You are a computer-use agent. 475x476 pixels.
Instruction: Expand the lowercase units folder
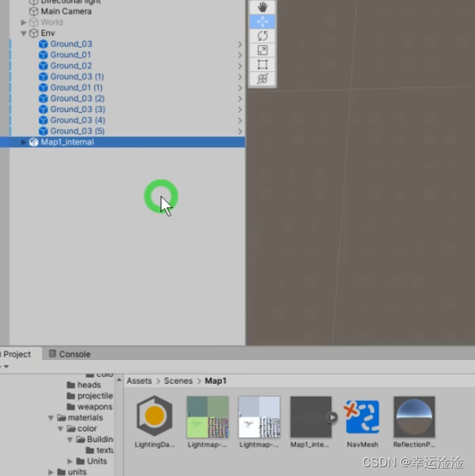[x=51, y=472]
